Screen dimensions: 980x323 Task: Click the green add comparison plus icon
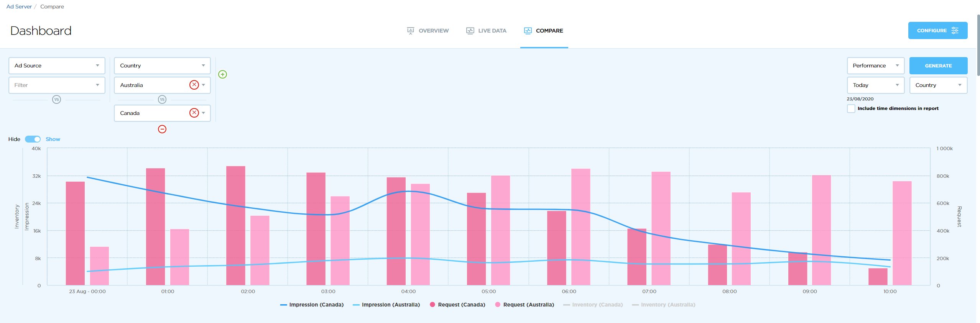click(222, 74)
